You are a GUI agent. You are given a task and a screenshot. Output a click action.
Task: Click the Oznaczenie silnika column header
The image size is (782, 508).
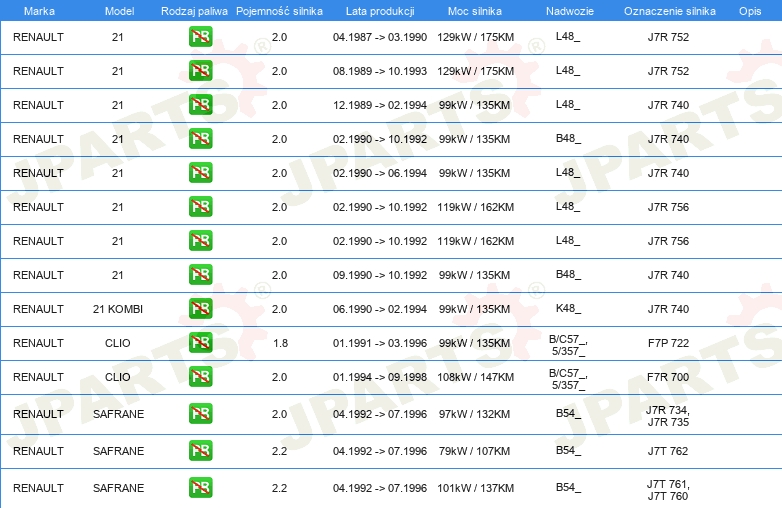click(x=669, y=11)
